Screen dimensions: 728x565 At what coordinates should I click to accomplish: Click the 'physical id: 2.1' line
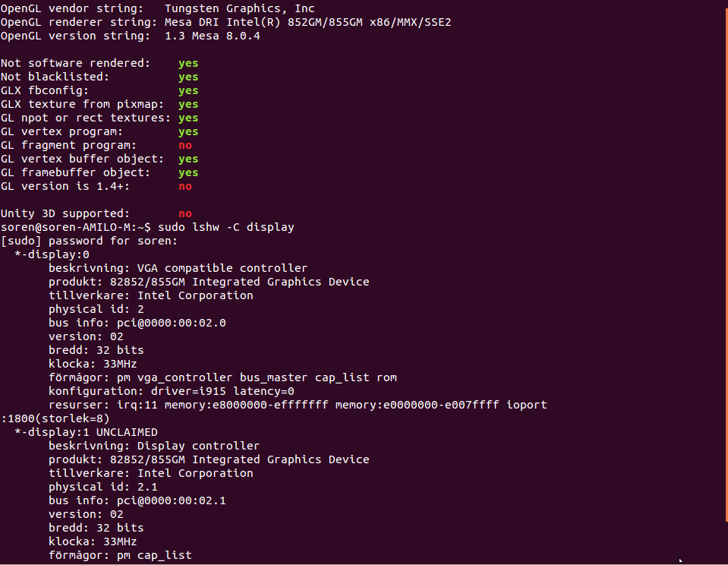click(103, 487)
